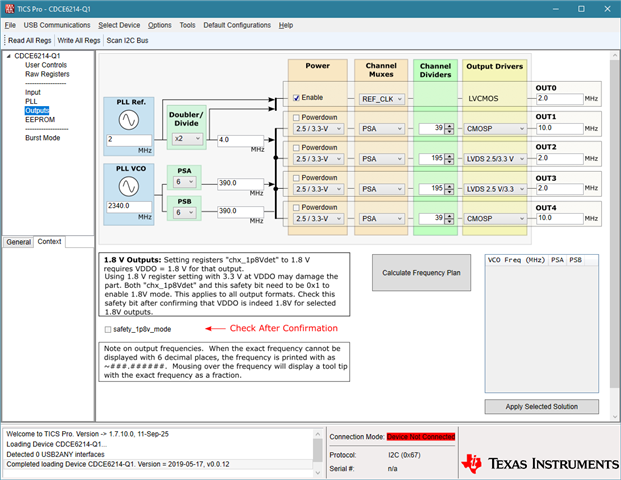
Task: Click the PSA output 390.0 frequency field
Action: pos(241,183)
